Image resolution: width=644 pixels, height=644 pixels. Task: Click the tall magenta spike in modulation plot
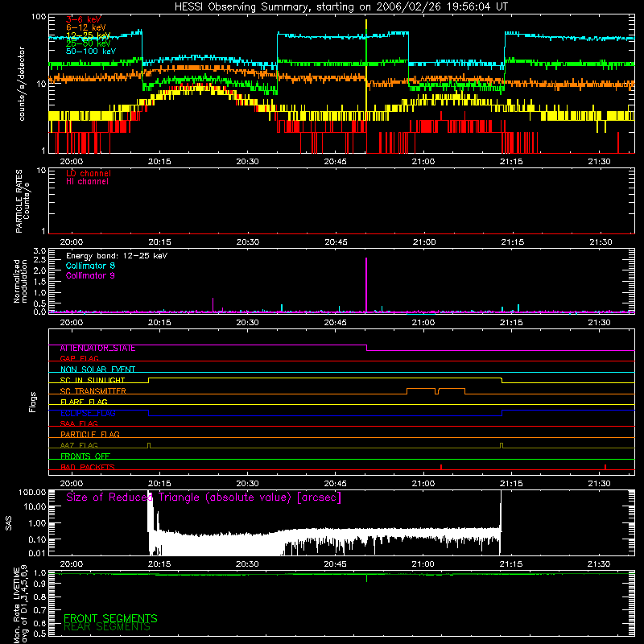tap(366, 285)
